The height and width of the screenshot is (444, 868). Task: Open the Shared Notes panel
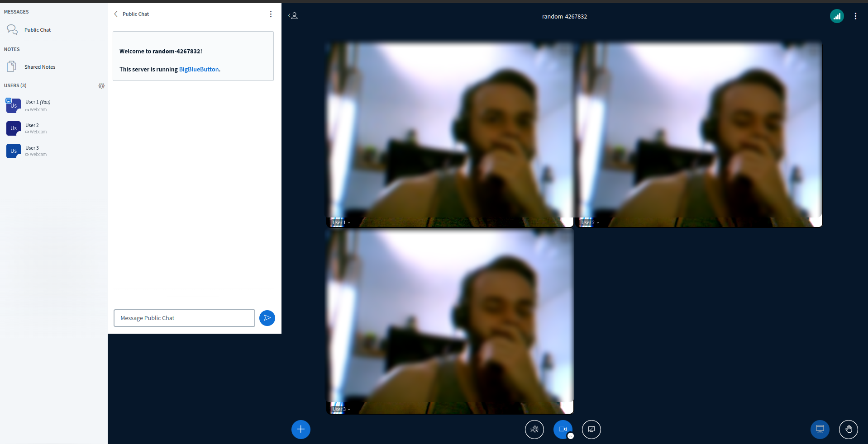pyautogui.click(x=39, y=66)
